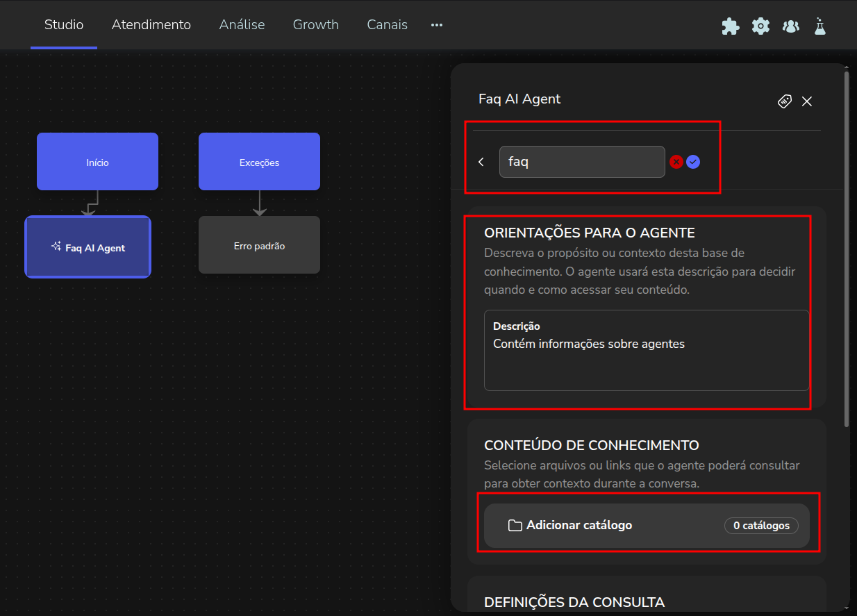Open the Análise tab

tap(242, 25)
